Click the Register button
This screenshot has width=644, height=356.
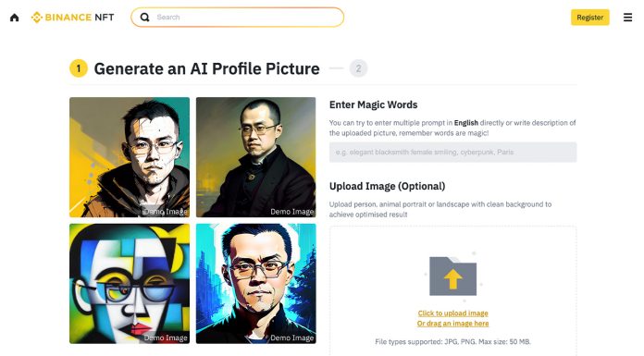tap(589, 18)
